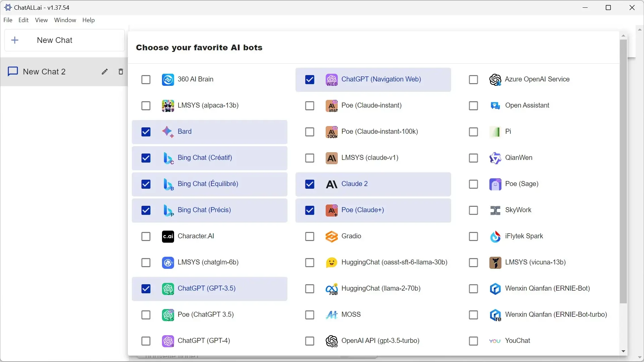644x362 pixels.
Task: Click the Gradio orange icon
Action: (x=331, y=237)
